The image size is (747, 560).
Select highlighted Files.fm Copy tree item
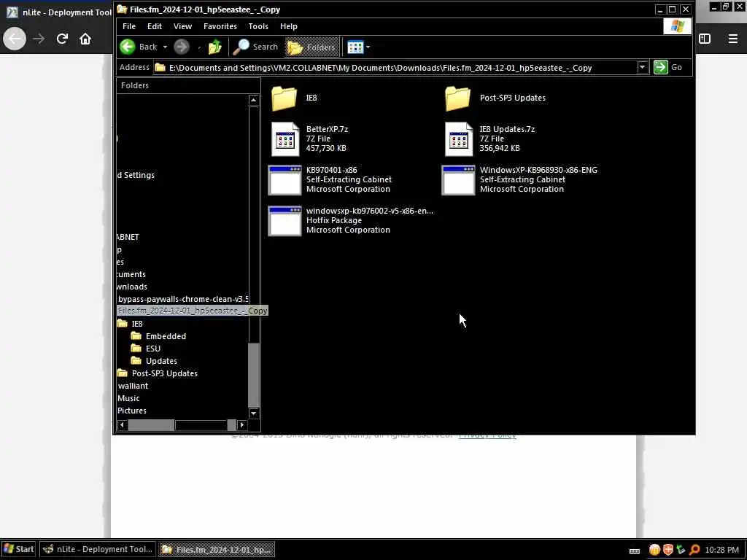click(193, 311)
